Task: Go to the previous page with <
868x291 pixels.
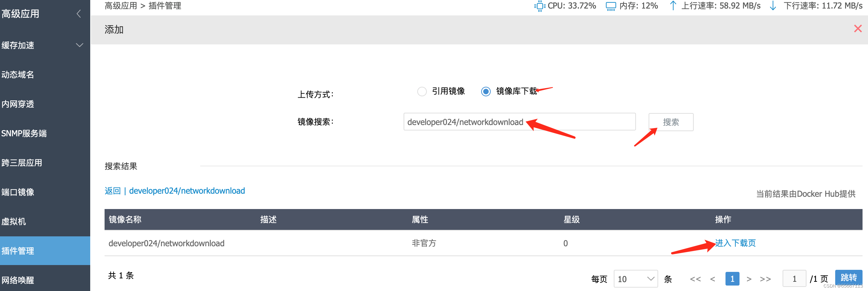Action: coord(713,279)
